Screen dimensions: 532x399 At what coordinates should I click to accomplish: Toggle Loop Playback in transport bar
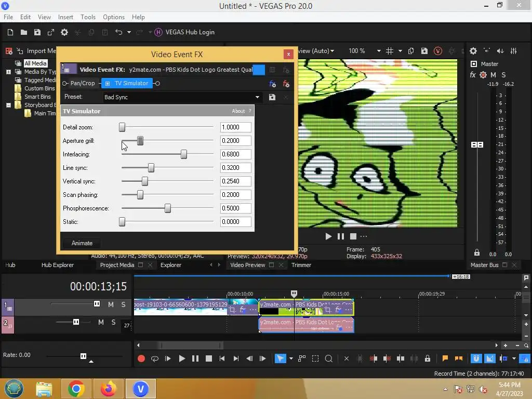pos(155,358)
